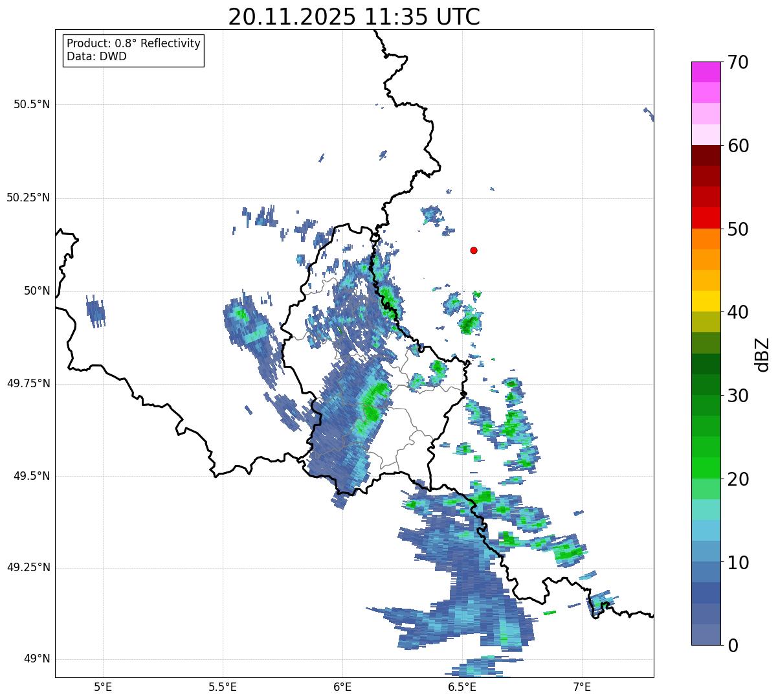778x700 pixels.
Task: Click the 49.75°N latitude label
Action: 28,383
